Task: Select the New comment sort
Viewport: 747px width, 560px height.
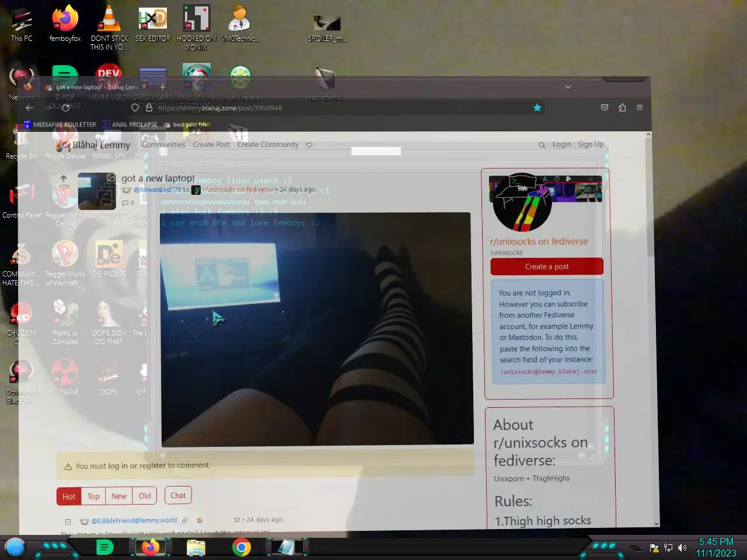Action: [x=119, y=496]
